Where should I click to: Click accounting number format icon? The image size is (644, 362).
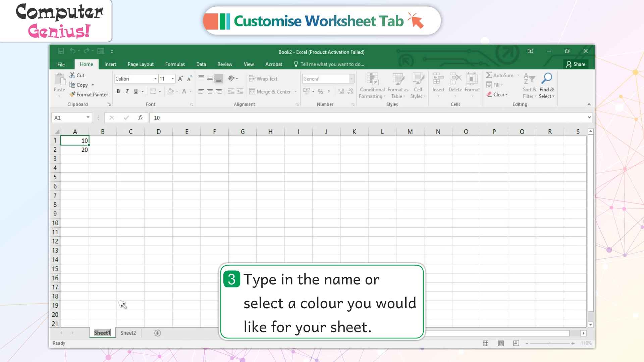click(x=307, y=91)
